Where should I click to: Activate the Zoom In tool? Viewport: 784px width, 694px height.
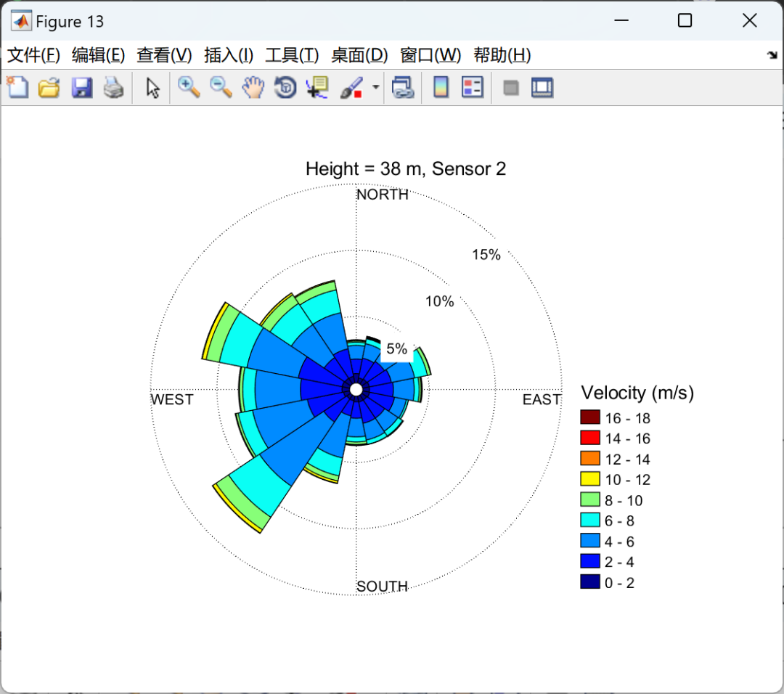pos(189,88)
